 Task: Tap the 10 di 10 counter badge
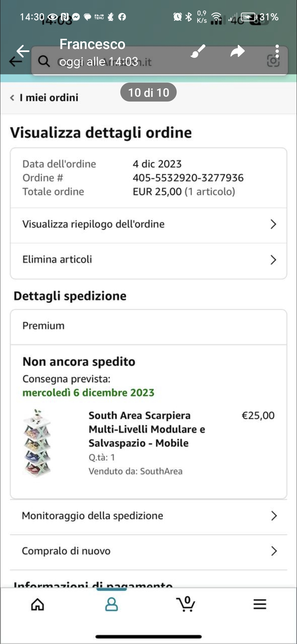pyautogui.click(x=148, y=92)
